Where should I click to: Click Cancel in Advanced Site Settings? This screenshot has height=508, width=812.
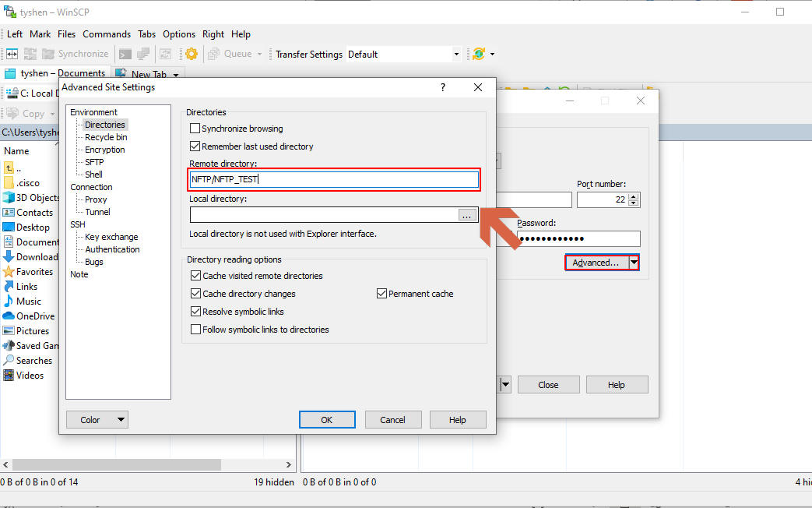click(392, 420)
